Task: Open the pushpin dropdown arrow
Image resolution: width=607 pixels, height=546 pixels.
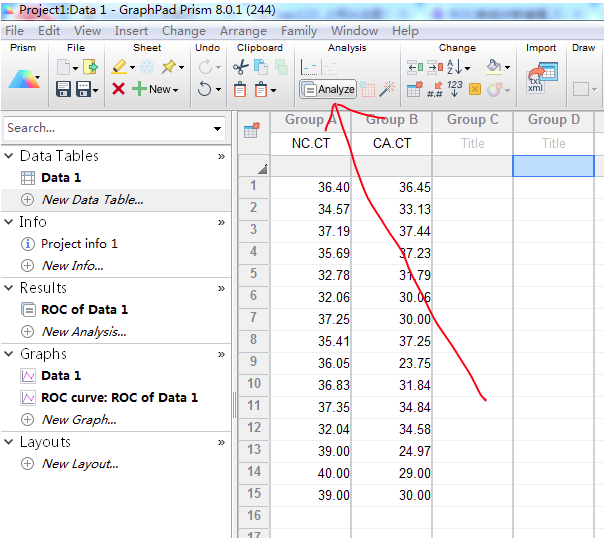Action: 182,68
